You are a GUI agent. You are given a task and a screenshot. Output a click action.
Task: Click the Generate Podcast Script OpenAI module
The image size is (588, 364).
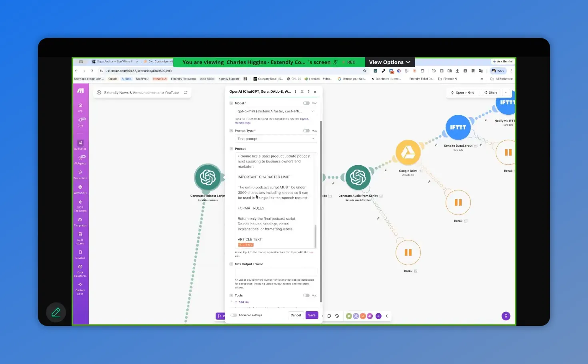[x=208, y=178]
